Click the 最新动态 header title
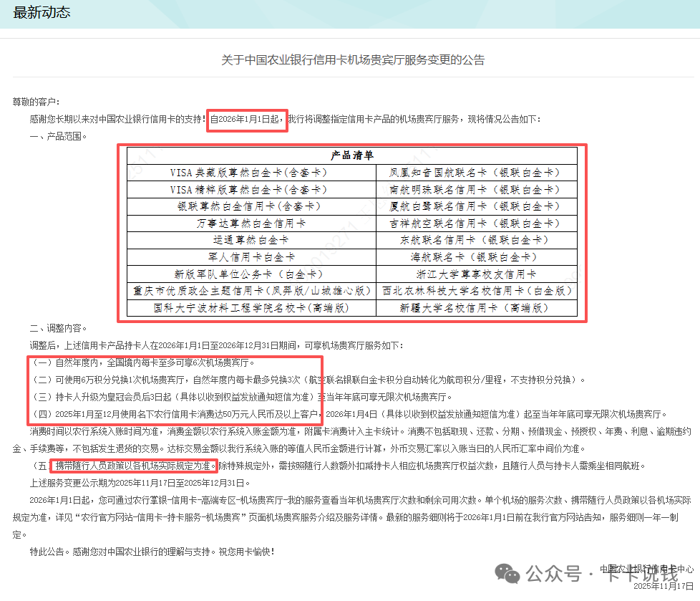This screenshot has height=601, width=700. tap(42, 12)
